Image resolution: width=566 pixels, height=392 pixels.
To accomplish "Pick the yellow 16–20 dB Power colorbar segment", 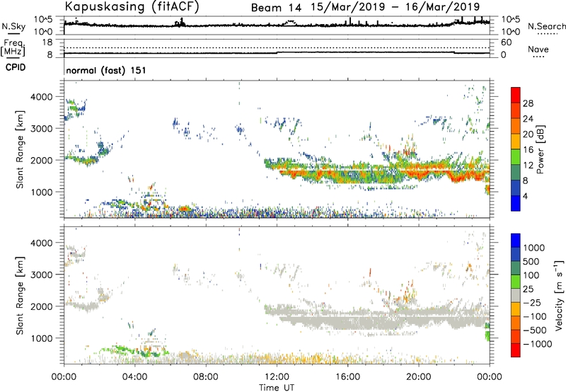I will tap(516, 142).
